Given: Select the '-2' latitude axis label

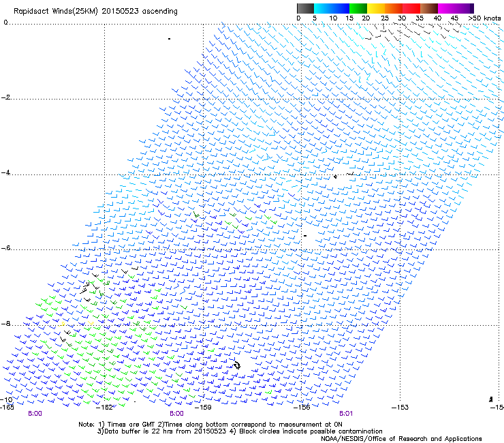Looking at the screenshot, I should click(x=5, y=97).
